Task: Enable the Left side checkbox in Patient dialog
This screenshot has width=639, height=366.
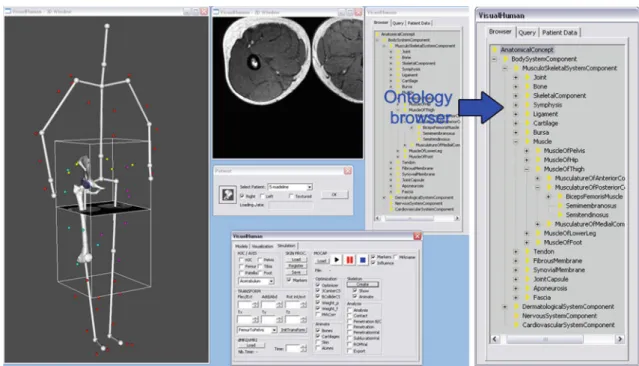Action: (262, 196)
